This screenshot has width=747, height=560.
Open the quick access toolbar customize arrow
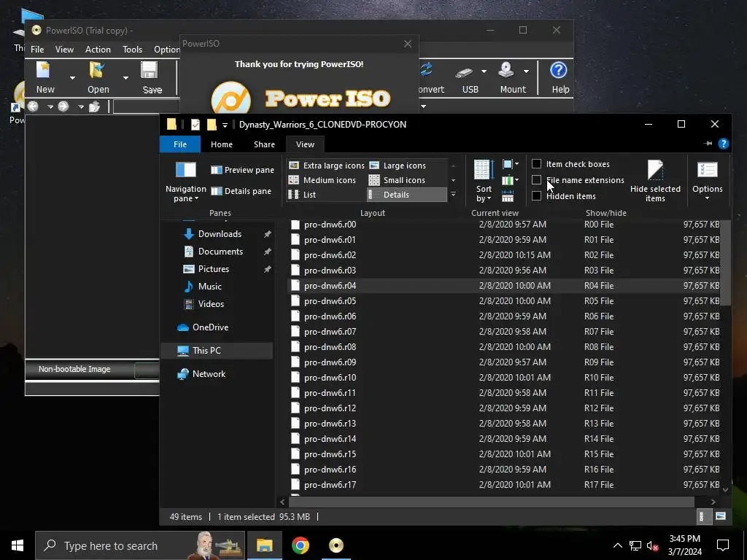click(225, 125)
